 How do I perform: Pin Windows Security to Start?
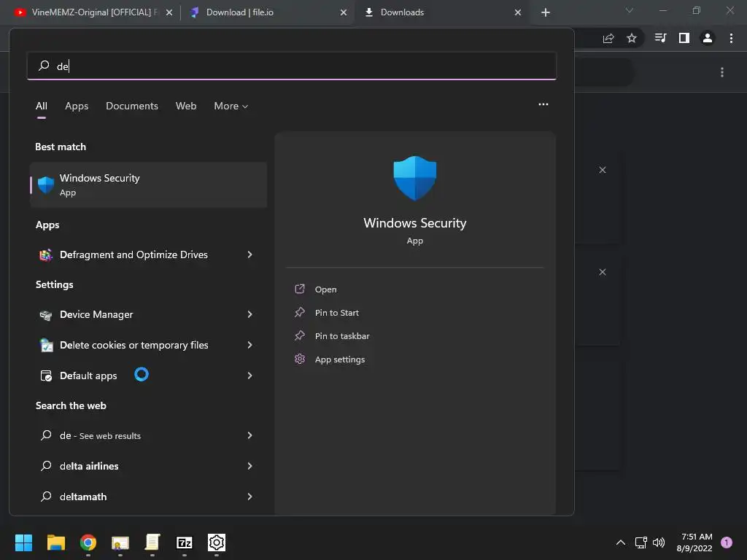(337, 313)
